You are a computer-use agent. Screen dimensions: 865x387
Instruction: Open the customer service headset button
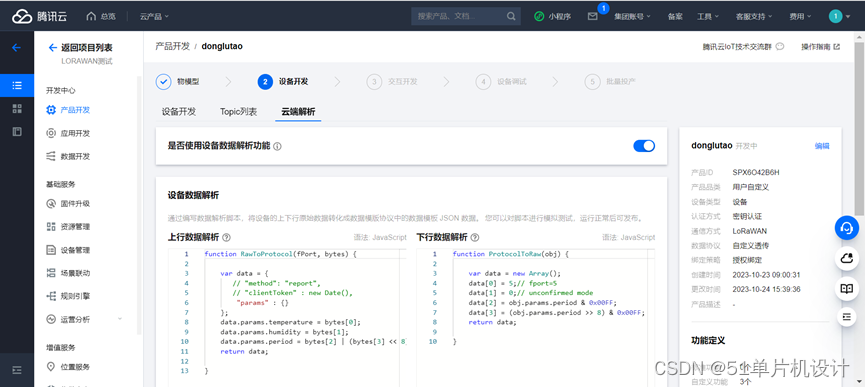tap(846, 227)
